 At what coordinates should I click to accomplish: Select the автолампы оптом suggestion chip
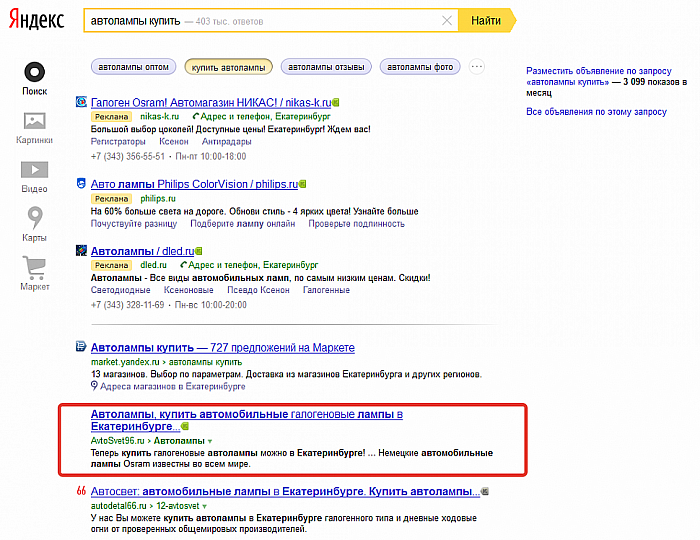coord(133,67)
